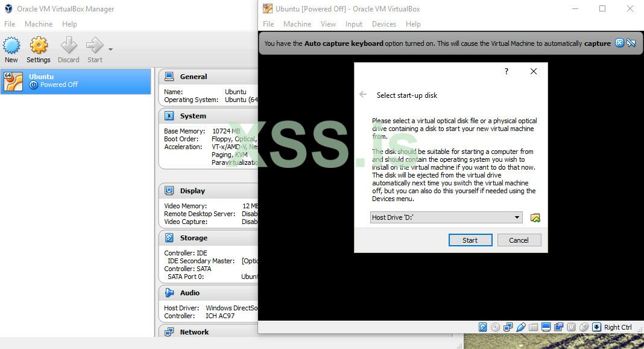Open File menu in Ubuntu VM window

point(268,24)
